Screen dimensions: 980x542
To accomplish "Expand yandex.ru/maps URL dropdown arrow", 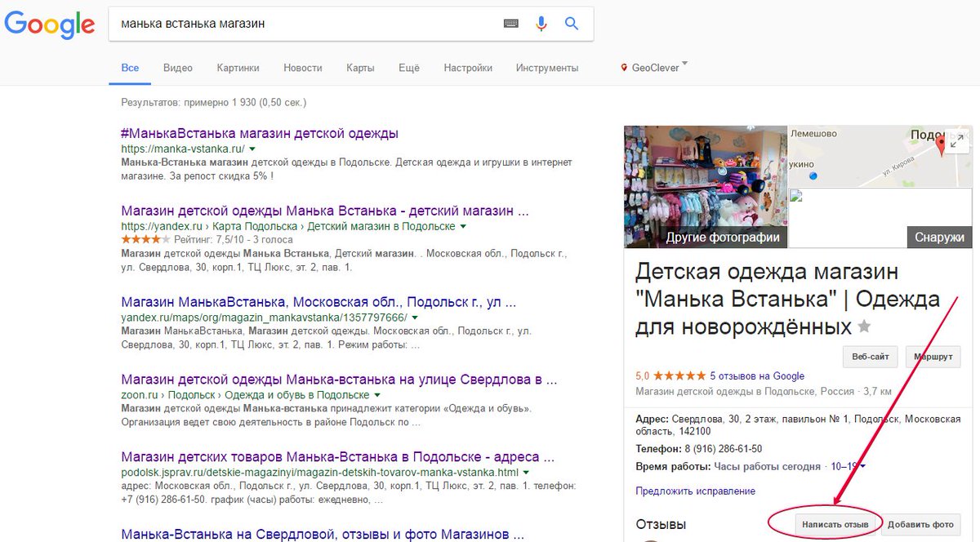I will pos(414,318).
